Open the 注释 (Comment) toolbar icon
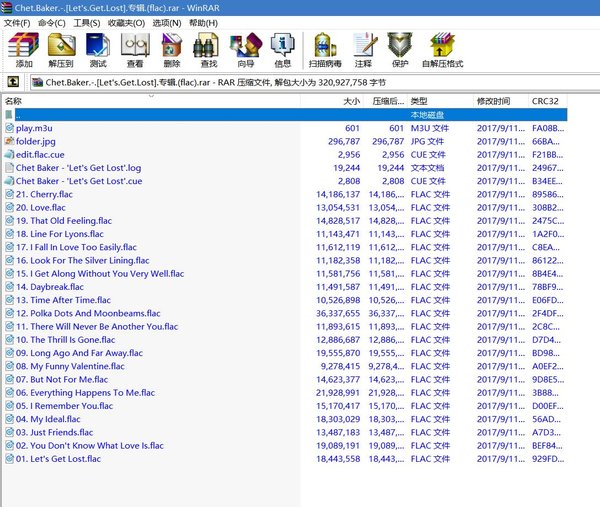This screenshot has width=600, height=507. point(366,49)
